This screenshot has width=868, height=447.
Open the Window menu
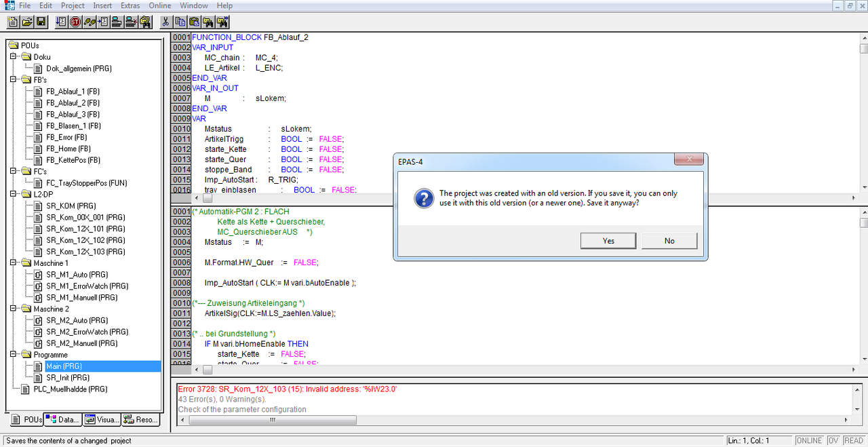193,5
